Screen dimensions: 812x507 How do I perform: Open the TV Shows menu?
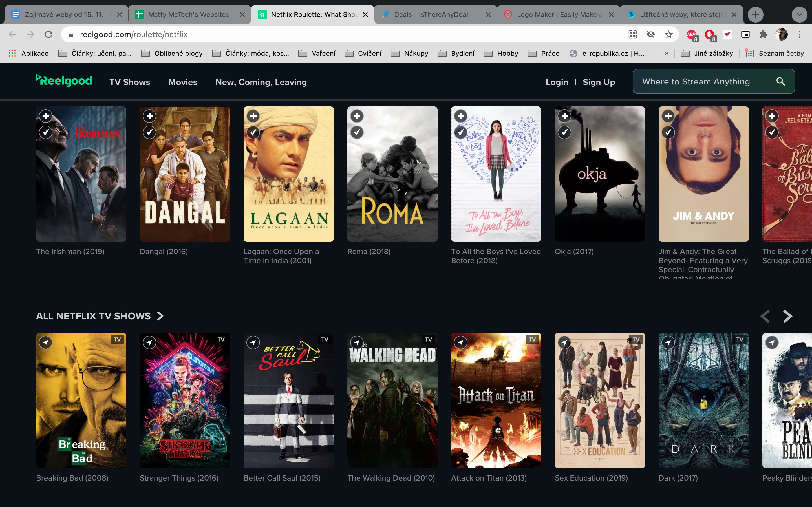tap(129, 82)
